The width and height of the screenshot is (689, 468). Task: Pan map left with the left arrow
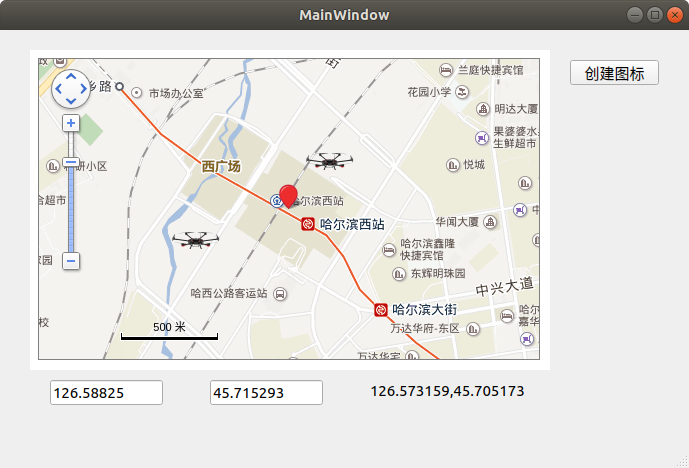click(58, 89)
